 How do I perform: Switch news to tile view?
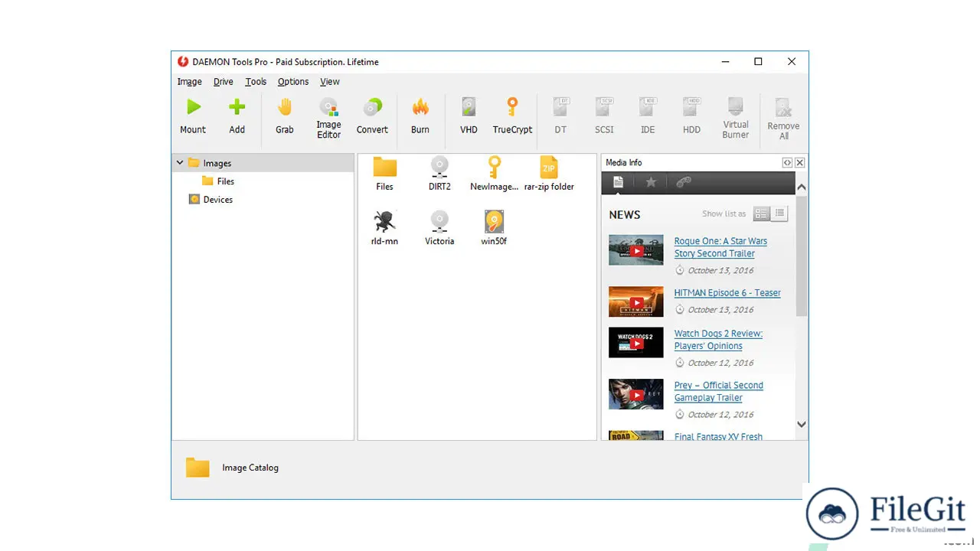click(761, 214)
